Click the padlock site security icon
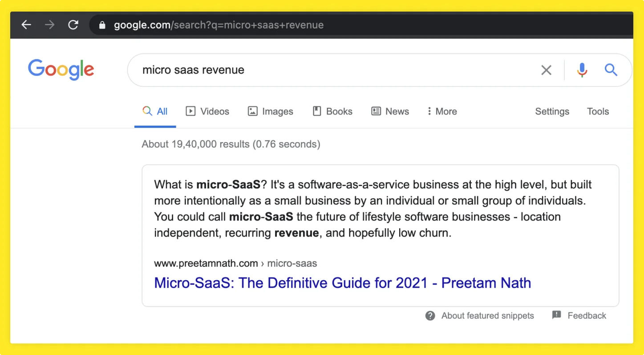 pyautogui.click(x=102, y=25)
